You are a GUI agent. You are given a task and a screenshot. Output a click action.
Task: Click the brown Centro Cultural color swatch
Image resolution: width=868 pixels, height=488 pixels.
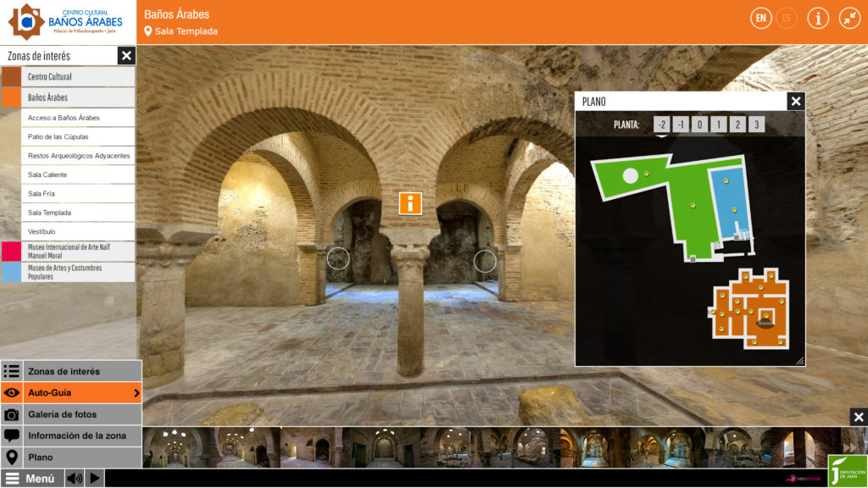coord(11,76)
